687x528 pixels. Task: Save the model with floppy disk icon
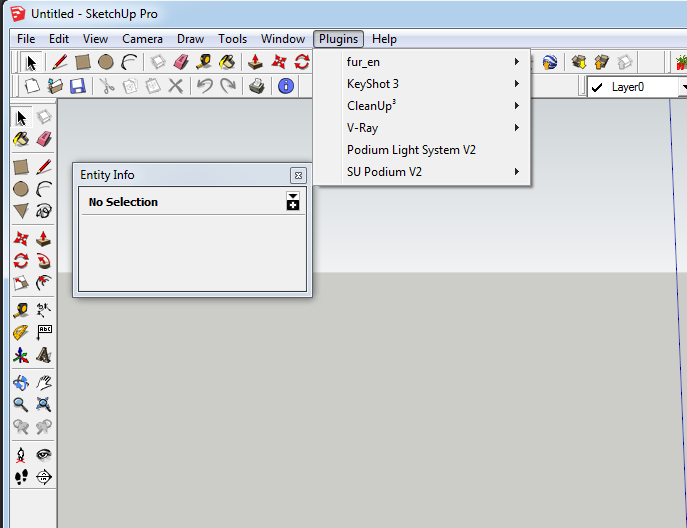78,86
